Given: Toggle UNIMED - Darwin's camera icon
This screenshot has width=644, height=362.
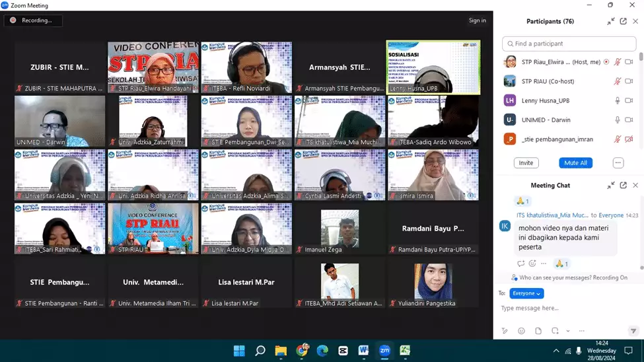Looking at the screenshot, I should click(629, 120).
